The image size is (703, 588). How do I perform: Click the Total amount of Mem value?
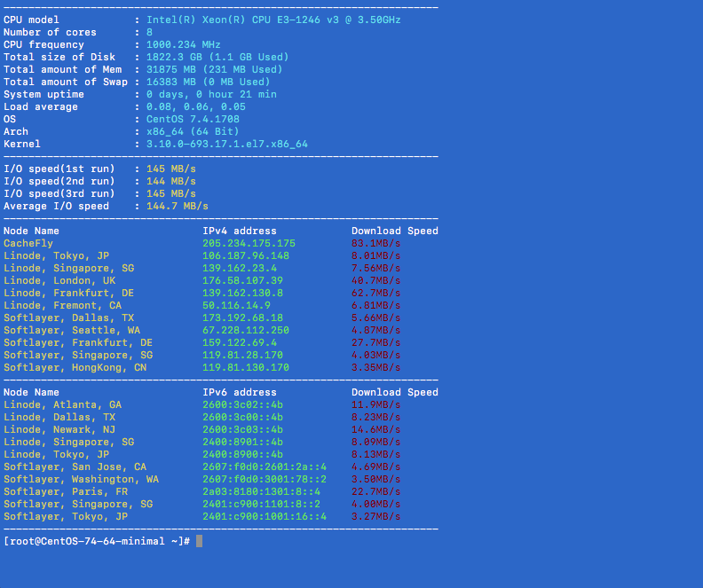tap(215, 69)
